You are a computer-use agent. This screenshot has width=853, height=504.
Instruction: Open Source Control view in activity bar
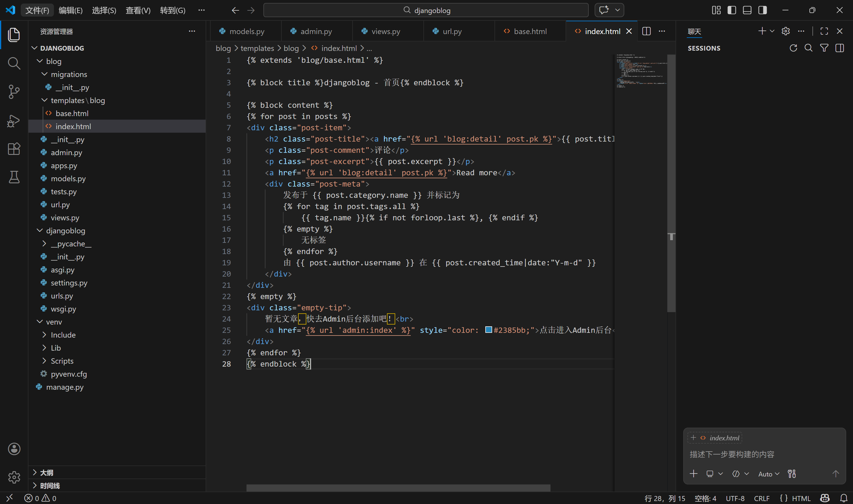pos(14,92)
